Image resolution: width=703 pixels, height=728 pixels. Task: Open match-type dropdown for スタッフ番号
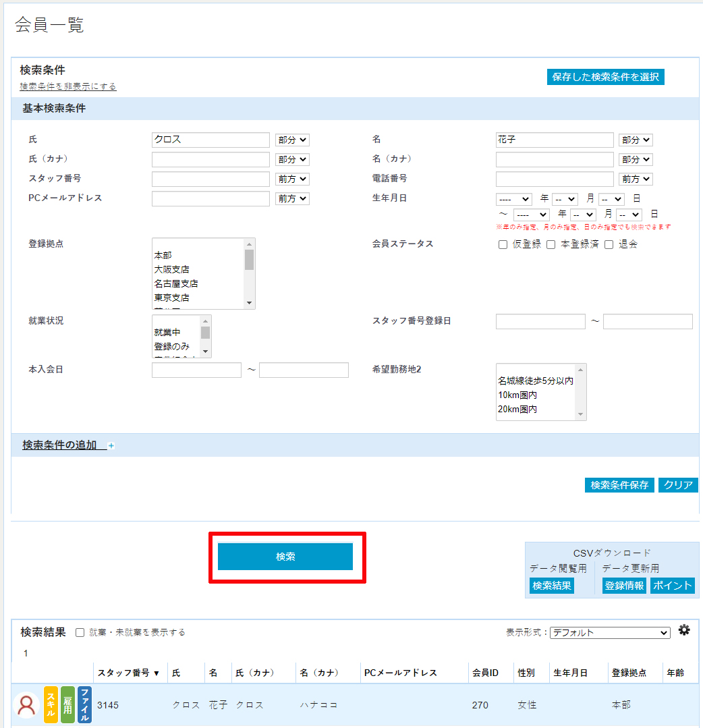[292, 179]
